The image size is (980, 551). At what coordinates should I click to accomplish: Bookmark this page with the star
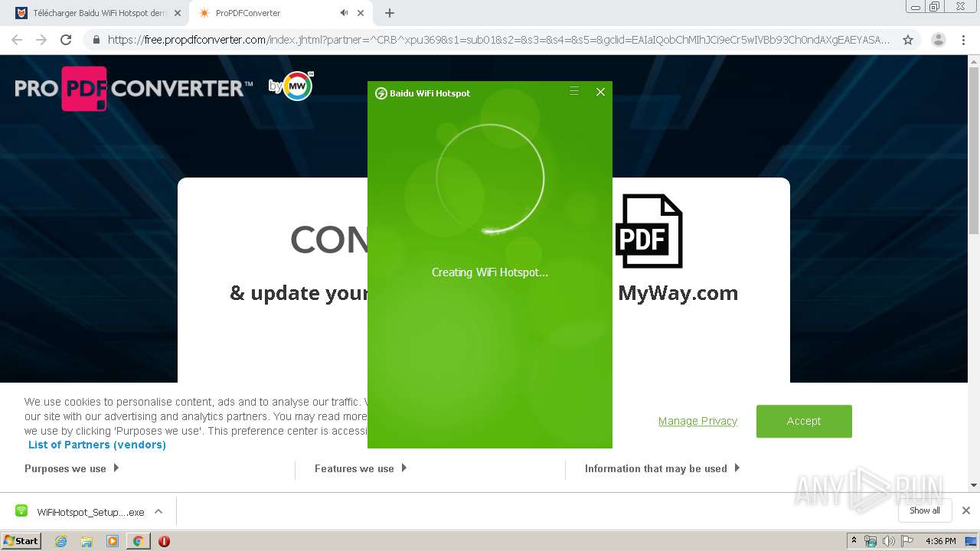click(x=908, y=40)
